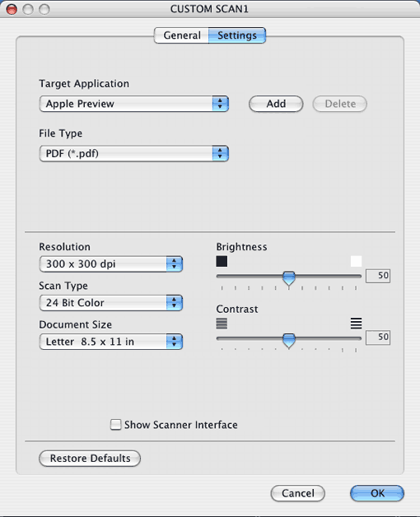Open the Document Size Letter dropdown
Viewport: 420px width, 517px height.
click(110, 342)
